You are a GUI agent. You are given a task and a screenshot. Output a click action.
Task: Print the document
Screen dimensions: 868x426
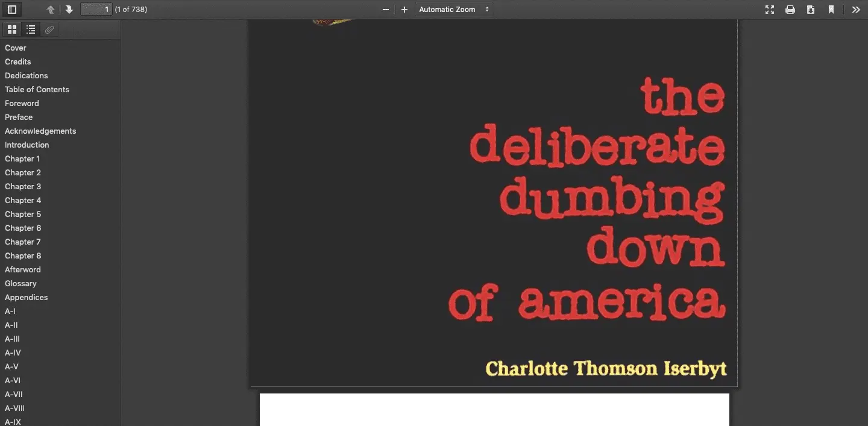pyautogui.click(x=790, y=10)
